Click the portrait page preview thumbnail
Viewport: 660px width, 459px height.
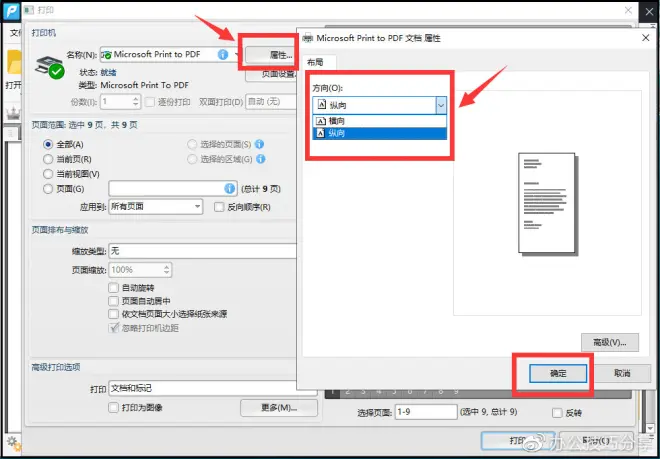[547, 203]
